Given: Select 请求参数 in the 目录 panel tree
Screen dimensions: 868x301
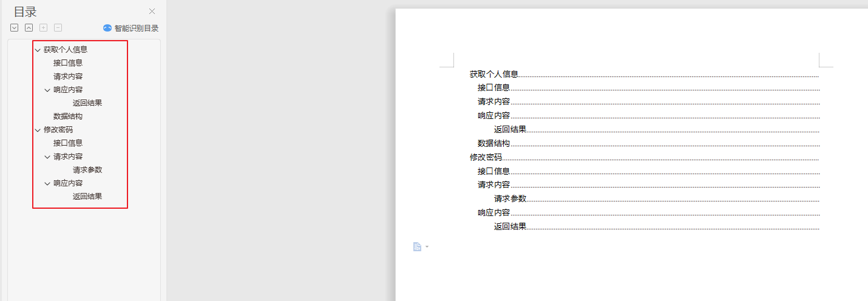Looking at the screenshot, I should coord(87,170).
